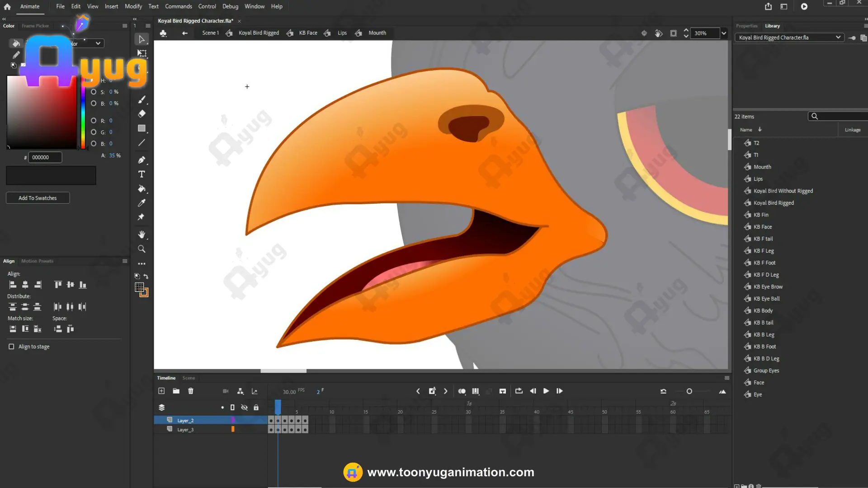Open the Modify menu
This screenshot has width=868, height=488.
(x=133, y=6)
